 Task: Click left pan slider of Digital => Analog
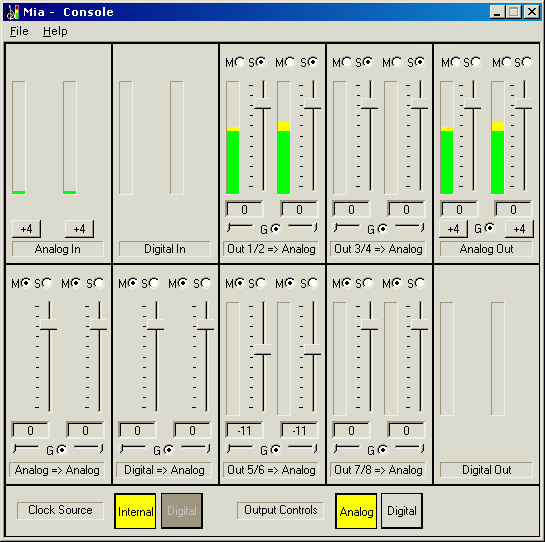pyautogui.click(x=133, y=448)
